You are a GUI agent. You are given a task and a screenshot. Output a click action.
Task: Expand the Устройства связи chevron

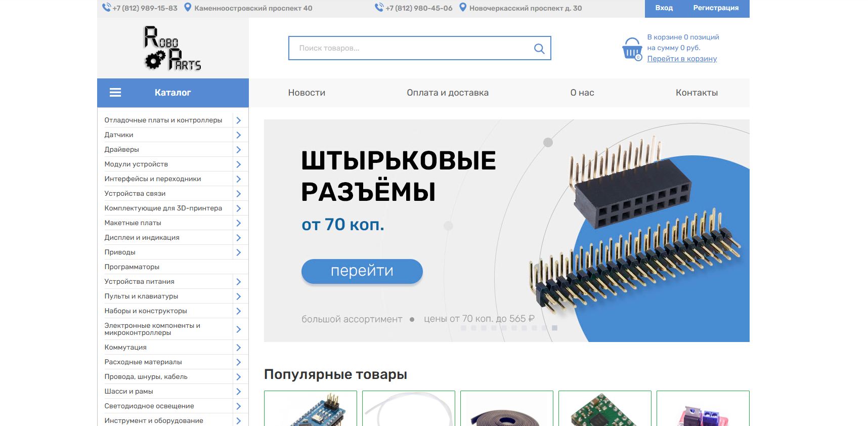pos(239,194)
